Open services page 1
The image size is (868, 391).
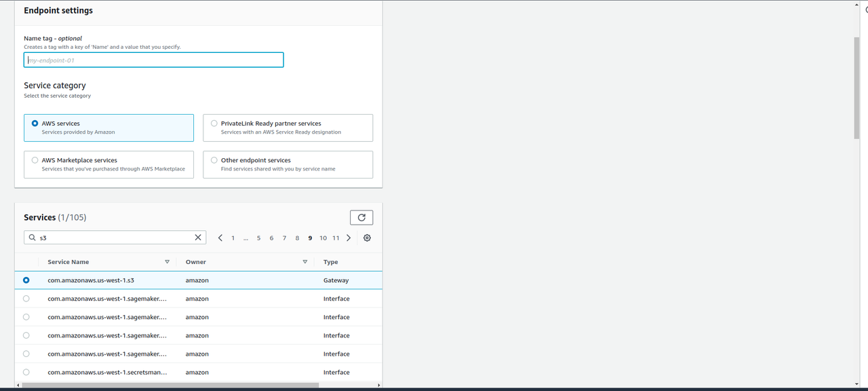pos(233,238)
